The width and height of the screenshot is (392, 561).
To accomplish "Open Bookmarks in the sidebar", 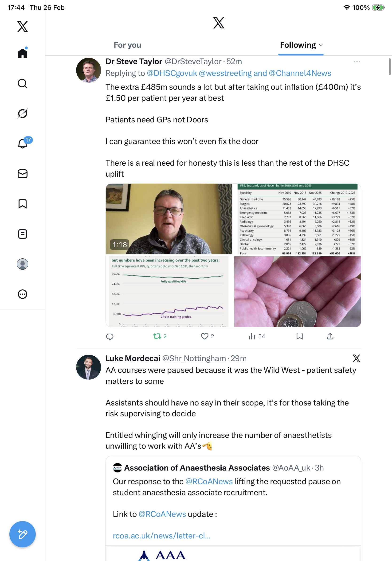I will [x=23, y=204].
